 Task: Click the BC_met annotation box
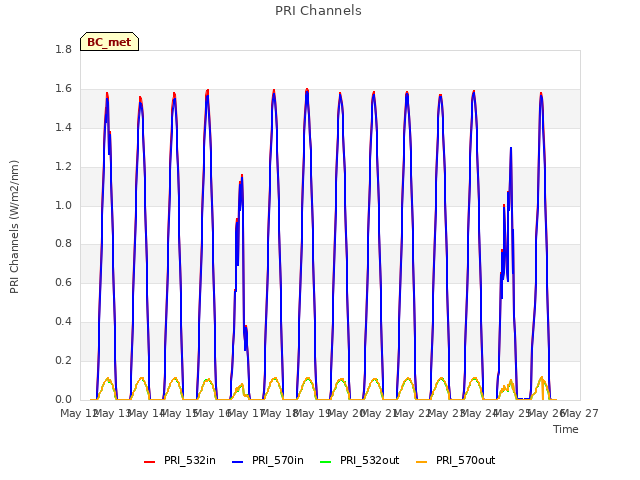(109, 42)
